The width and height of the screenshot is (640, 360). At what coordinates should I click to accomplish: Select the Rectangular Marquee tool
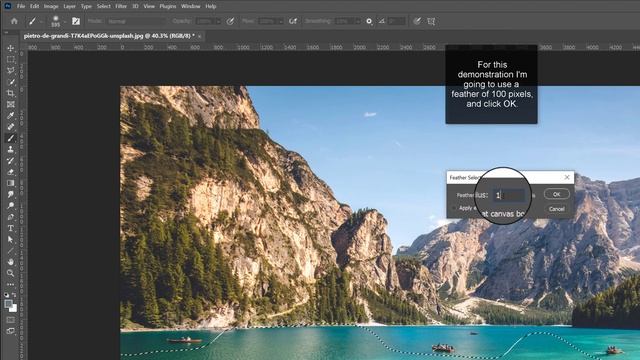point(11,60)
